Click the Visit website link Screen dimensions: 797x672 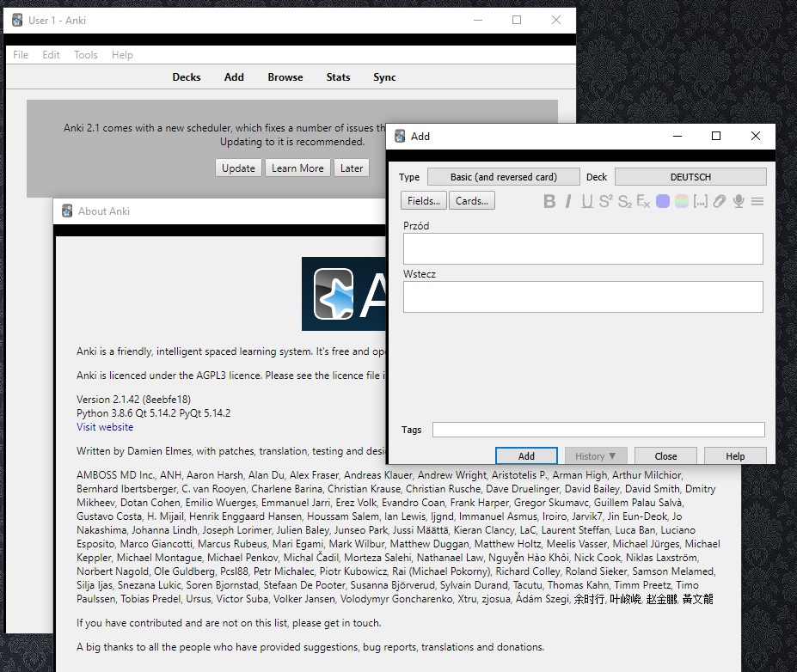(x=104, y=426)
